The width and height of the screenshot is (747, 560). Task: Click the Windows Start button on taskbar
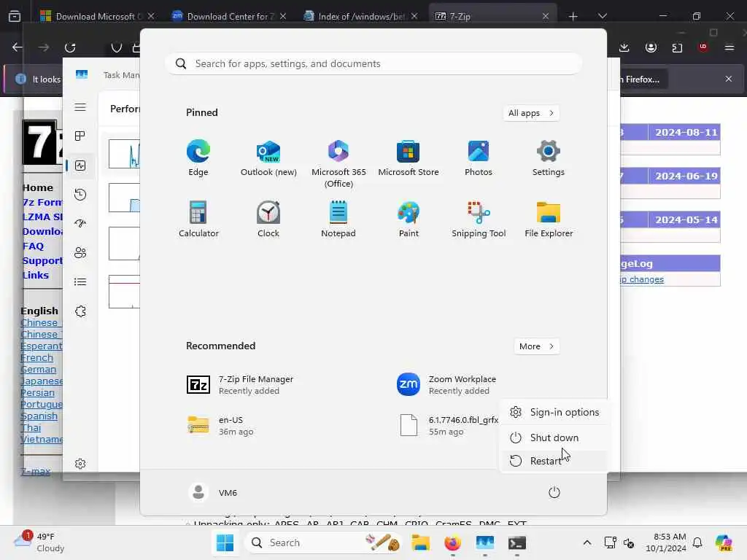[x=225, y=542]
